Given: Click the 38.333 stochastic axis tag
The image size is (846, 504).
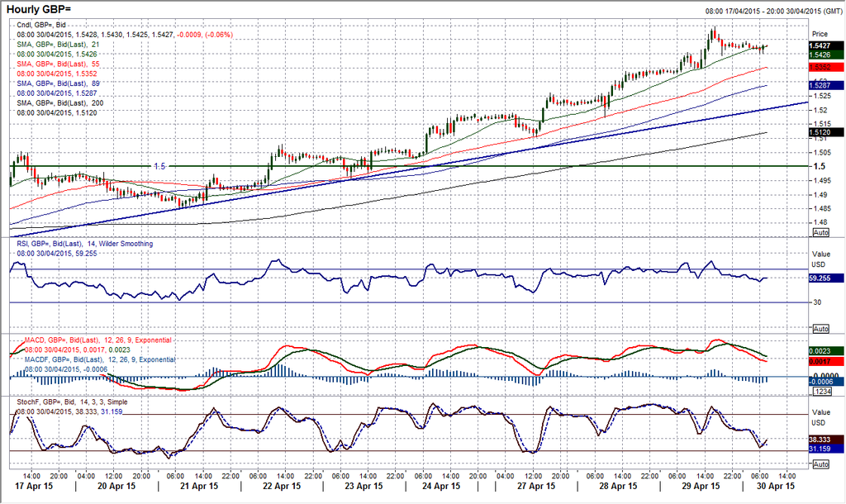Looking at the screenshot, I should (826, 440).
